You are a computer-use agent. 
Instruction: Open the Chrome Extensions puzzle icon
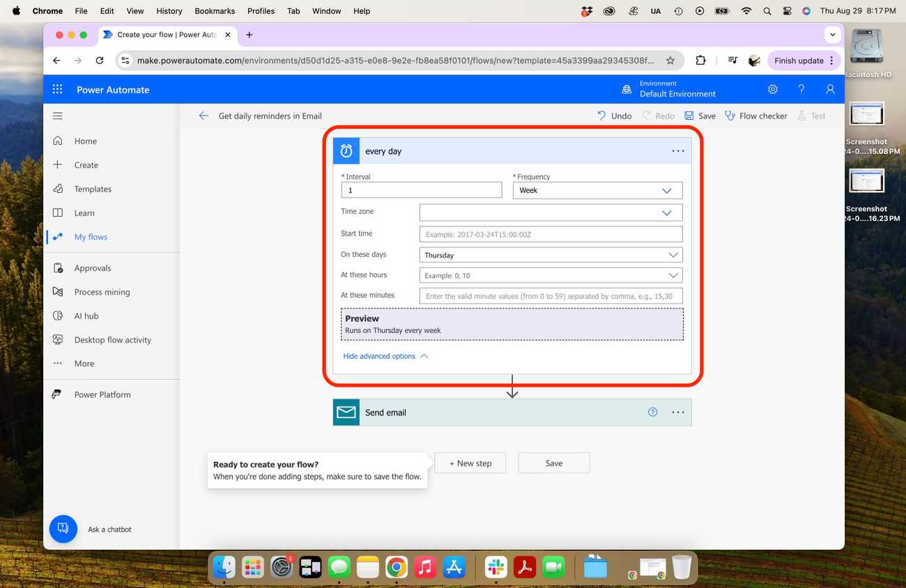coord(701,61)
